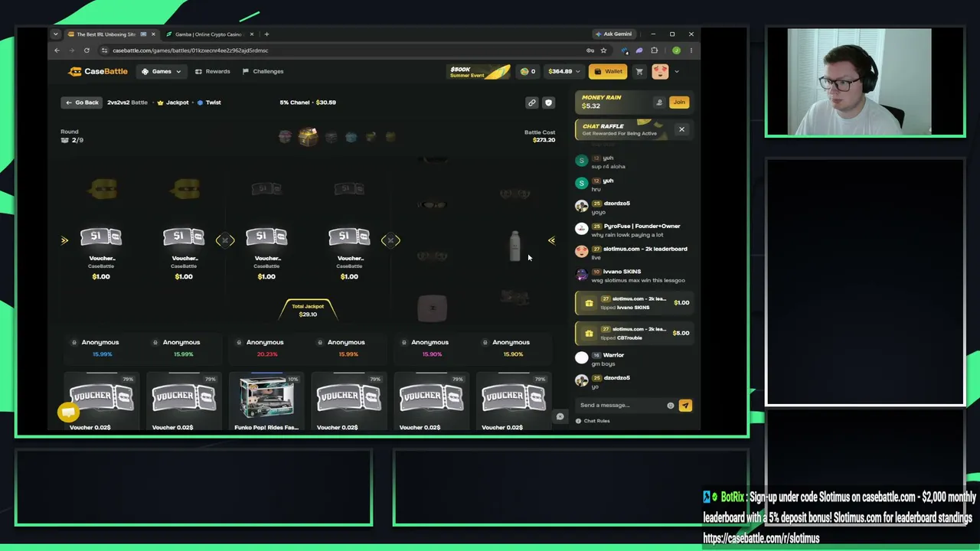980x551 pixels.
Task: Switch to The Best IRL Unboxing Site tab
Action: 106,34
